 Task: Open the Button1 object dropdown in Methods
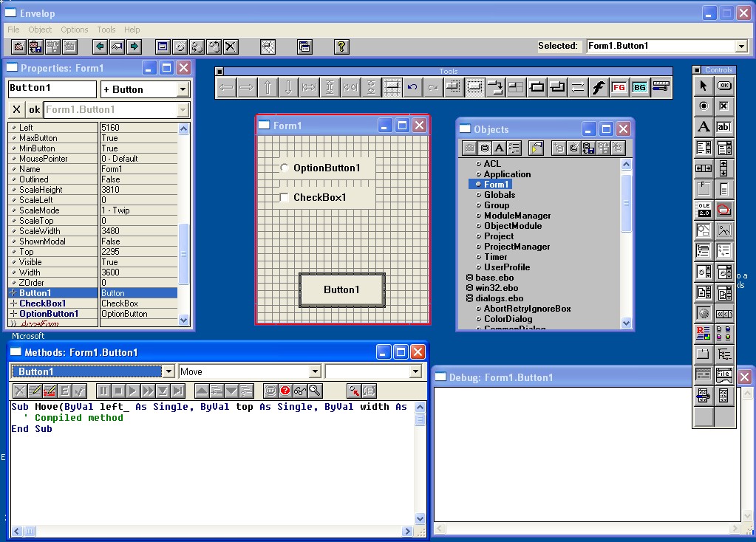[168, 371]
